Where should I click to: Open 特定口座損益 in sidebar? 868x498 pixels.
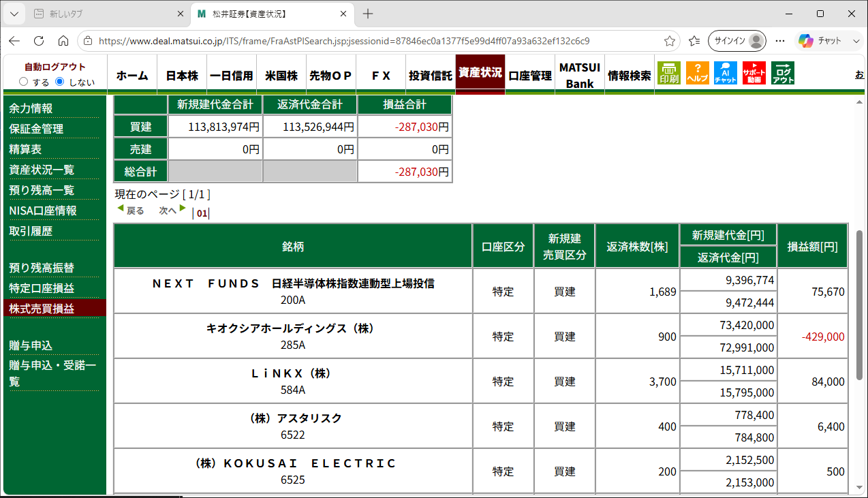42,288
